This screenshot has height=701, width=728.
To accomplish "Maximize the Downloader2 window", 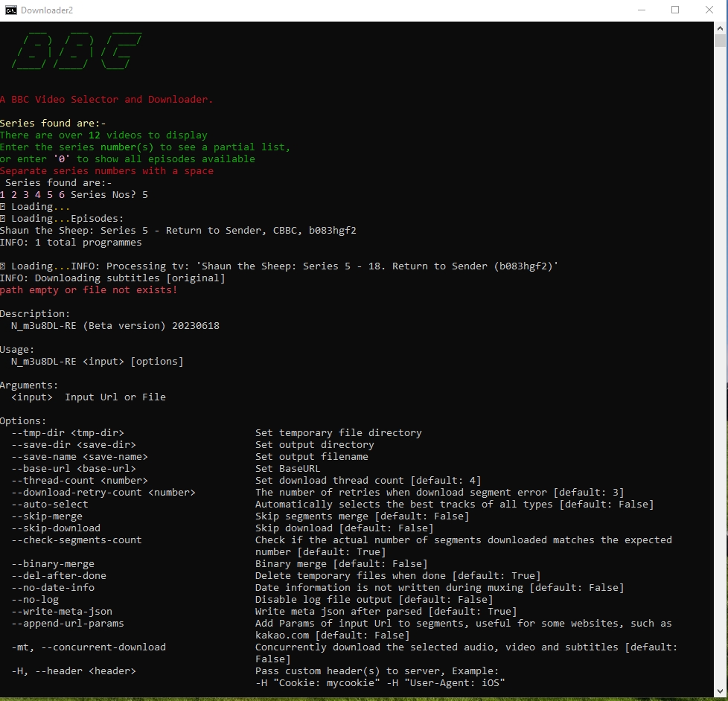I will click(x=675, y=10).
